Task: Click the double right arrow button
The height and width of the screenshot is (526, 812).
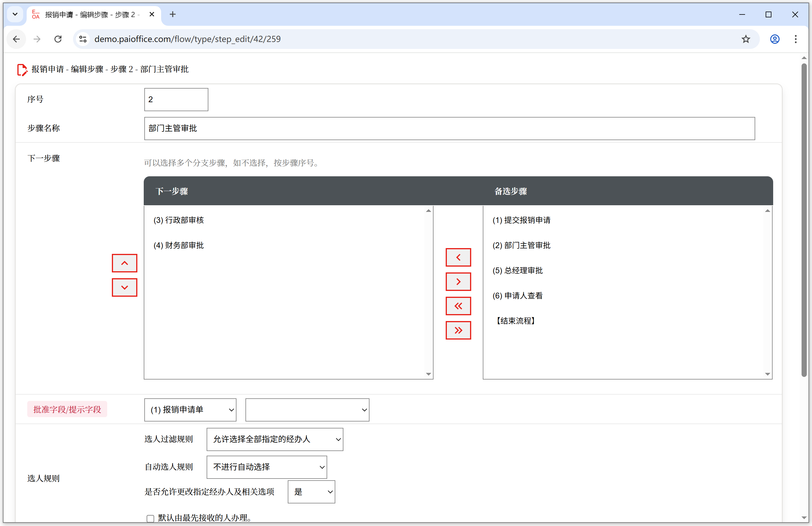Action: pyautogui.click(x=458, y=330)
